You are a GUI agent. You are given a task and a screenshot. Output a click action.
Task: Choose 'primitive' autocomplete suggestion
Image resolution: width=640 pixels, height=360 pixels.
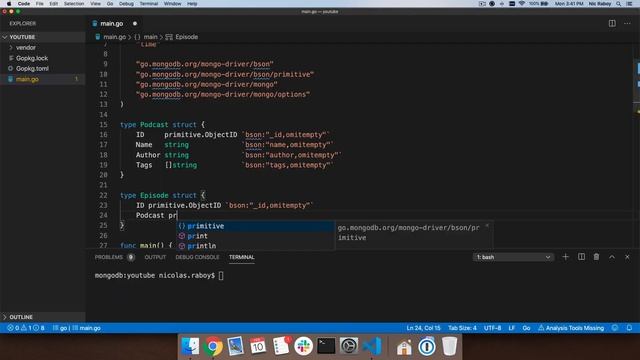[255, 226]
